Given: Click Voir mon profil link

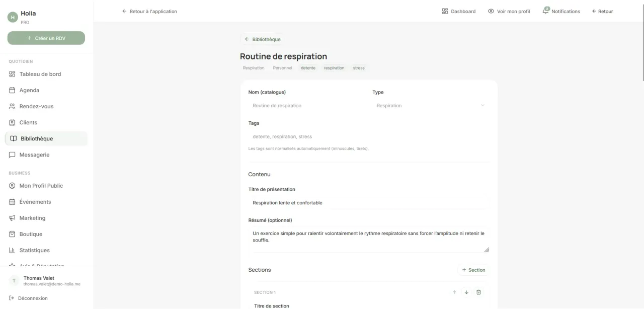Looking at the screenshot, I should pos(509,11).
